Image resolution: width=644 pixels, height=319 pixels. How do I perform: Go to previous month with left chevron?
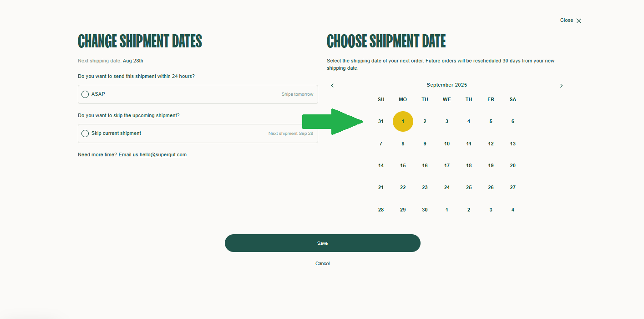click(332, 86)
